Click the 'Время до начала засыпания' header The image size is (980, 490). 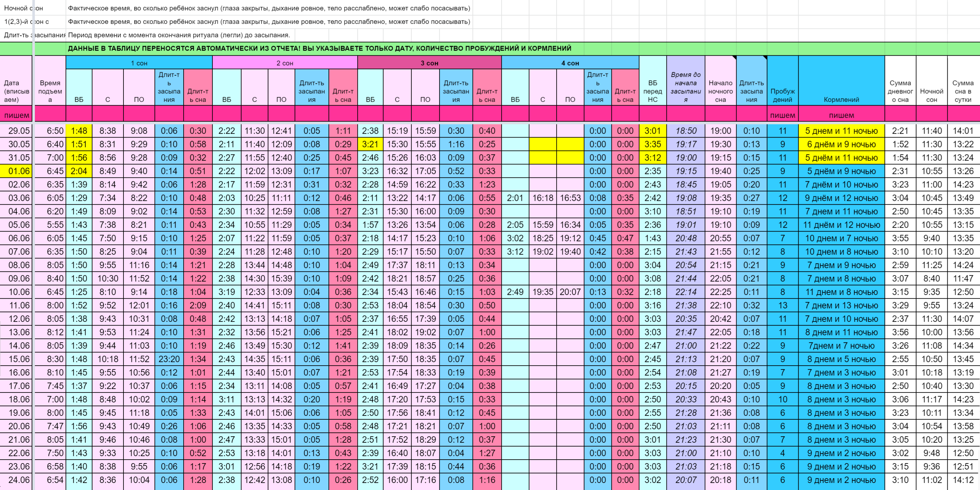[x=685, y=81]
